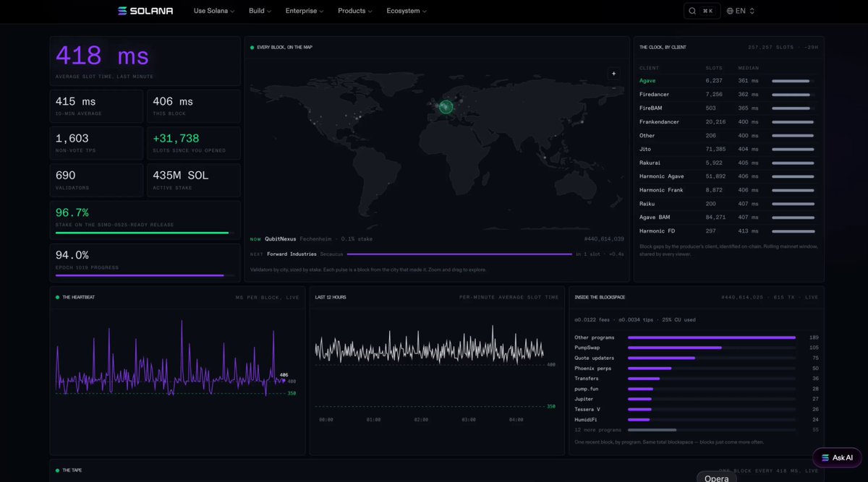Click the Ask AI chat icon
The image size is (868, 482).
825,457
